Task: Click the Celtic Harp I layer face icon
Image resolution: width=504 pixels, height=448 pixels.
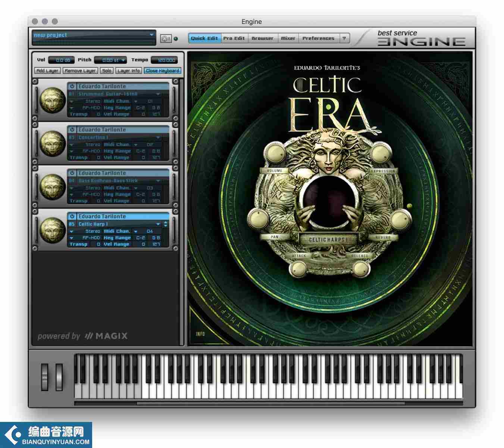Action: tap(53, 230)
